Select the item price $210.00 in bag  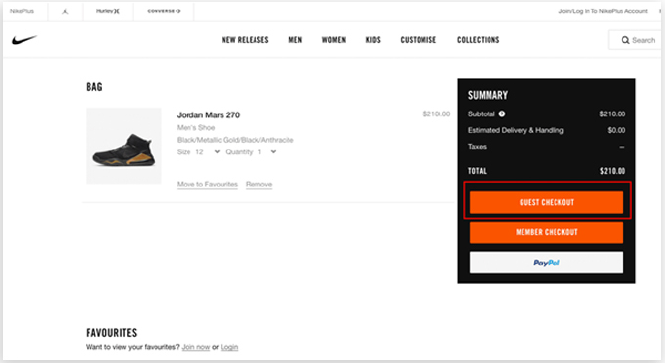pyautogui.click(x=436, y=114)
